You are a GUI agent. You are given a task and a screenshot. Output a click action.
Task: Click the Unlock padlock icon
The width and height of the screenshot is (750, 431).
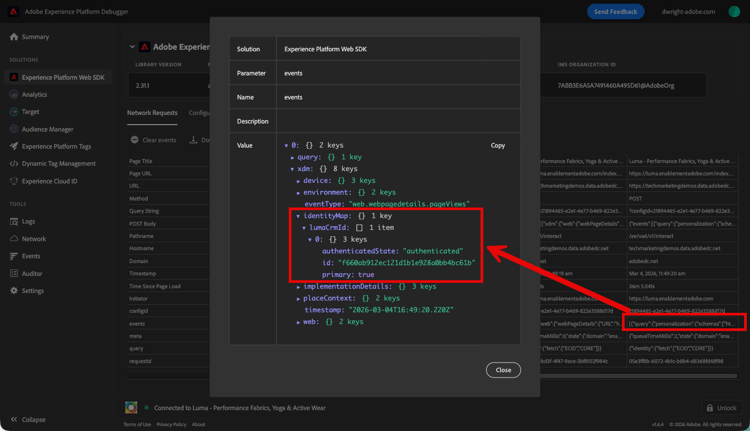point(710,408)
